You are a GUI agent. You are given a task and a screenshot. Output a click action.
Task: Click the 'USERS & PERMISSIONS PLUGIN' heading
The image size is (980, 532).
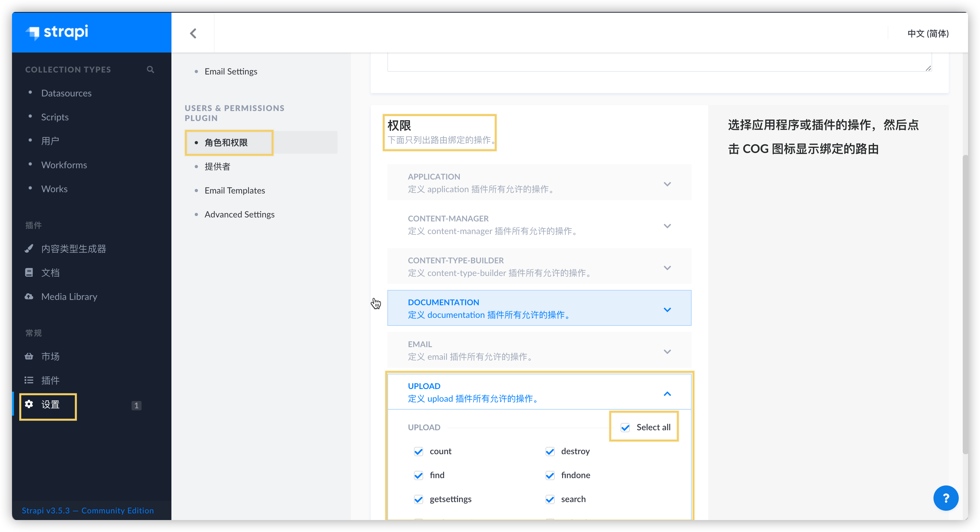pos(234,113)
